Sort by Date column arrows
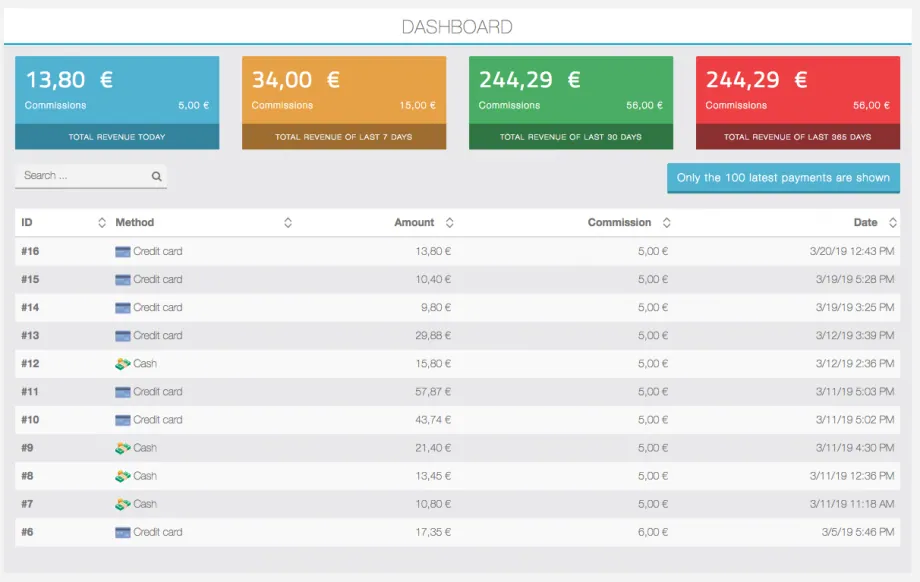This screenshot has height=582, width=920. pos(892,223)
